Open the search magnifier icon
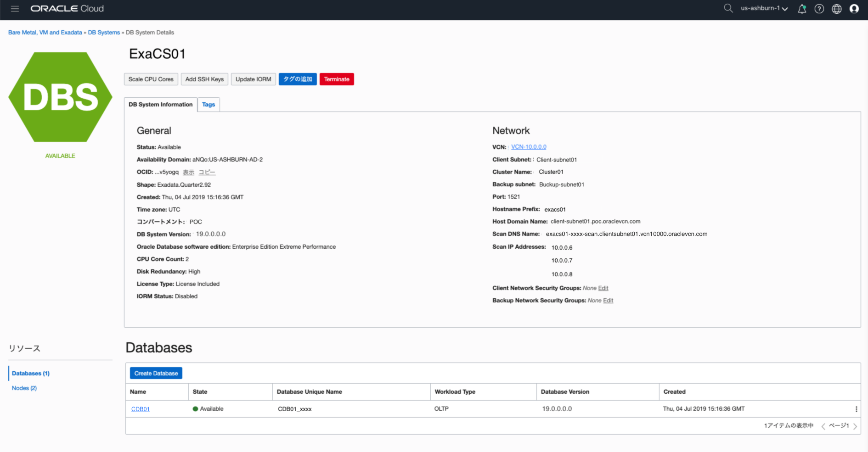868x452 pixels. [728, 8]
